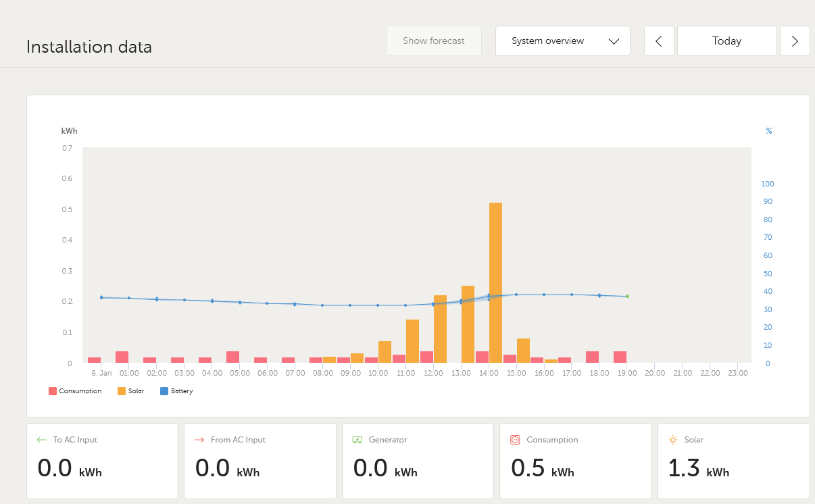Click the tallest Solar bar at 14:00

pyautogui.click(x=495, y=284)
